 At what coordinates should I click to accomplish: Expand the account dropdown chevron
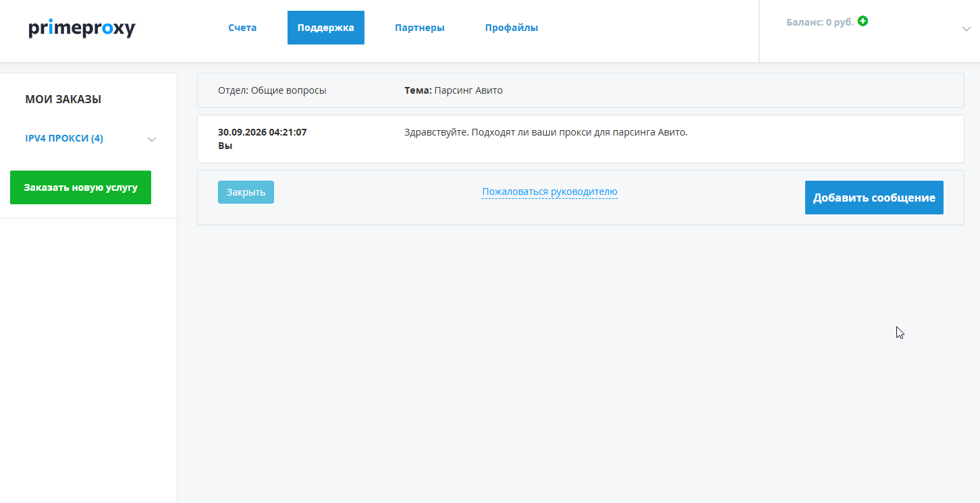(x=966, y=29)
